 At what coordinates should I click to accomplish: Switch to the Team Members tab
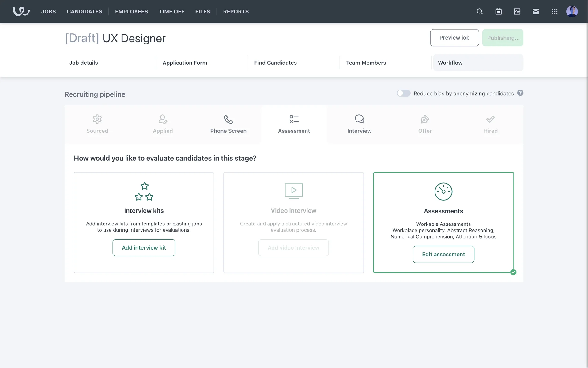pos(366,63)
